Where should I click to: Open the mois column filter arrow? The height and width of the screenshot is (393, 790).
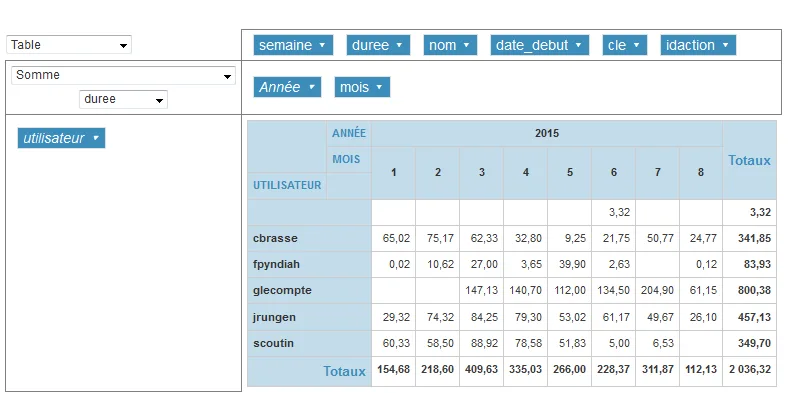(379, 87)
